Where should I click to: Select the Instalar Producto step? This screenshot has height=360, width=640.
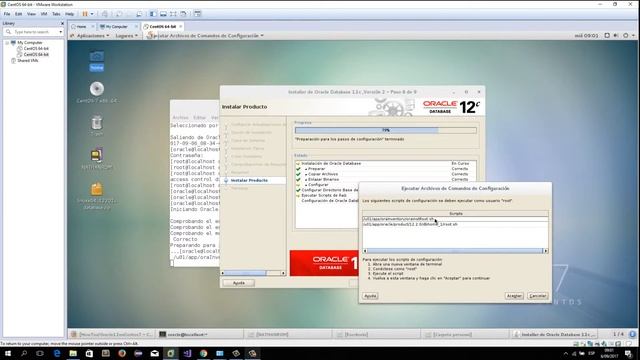pyautogui.click(x=249, y=180)
